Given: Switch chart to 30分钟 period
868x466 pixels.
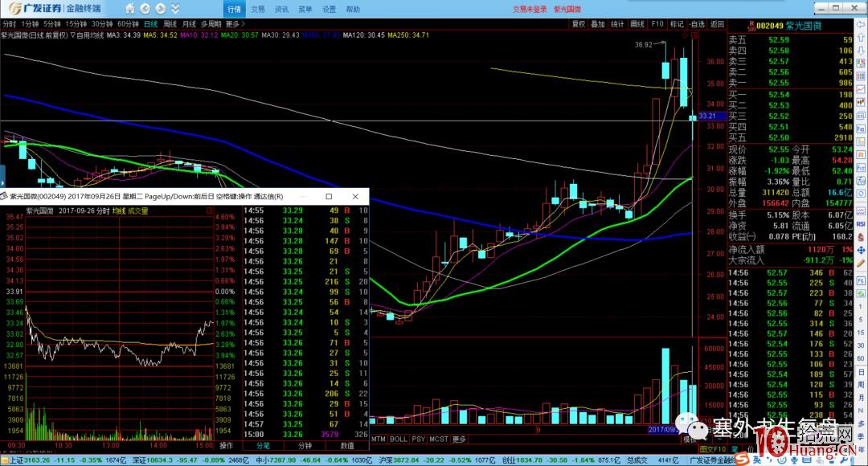Looking at the screenshot, I should pyautogui.click(x=102, y=24).
